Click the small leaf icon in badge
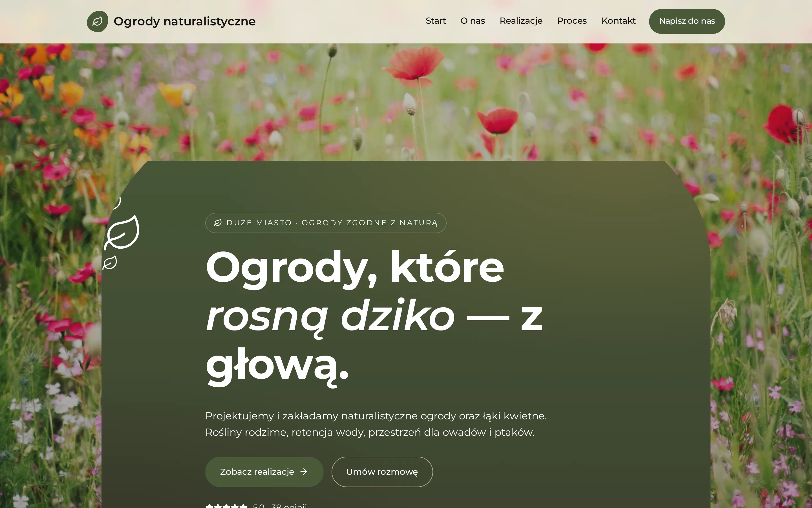The image size is (812, 508). point(218,223)
